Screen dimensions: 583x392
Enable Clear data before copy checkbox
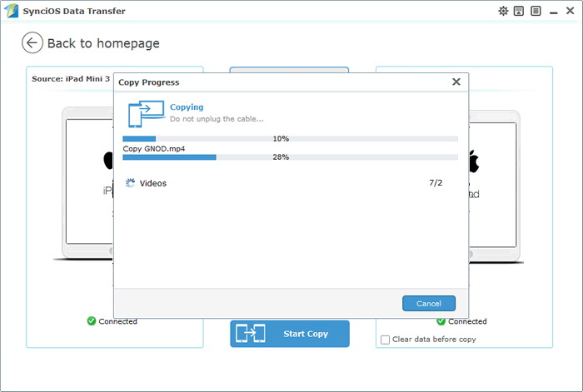point(385,340)
